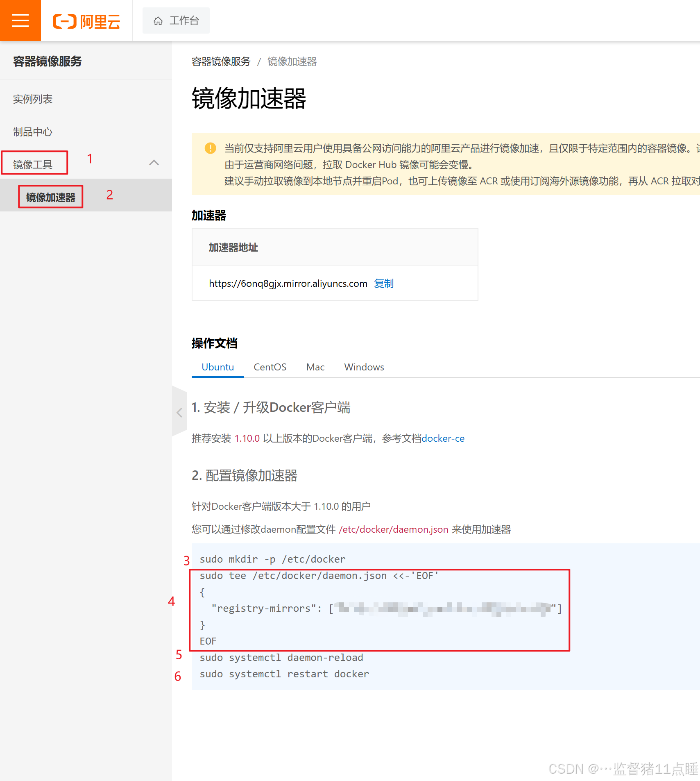This screenshot has height=781, width=700.
Task: Click the 镜像加速器 breadcrumb item
Action: pos(291,61)
